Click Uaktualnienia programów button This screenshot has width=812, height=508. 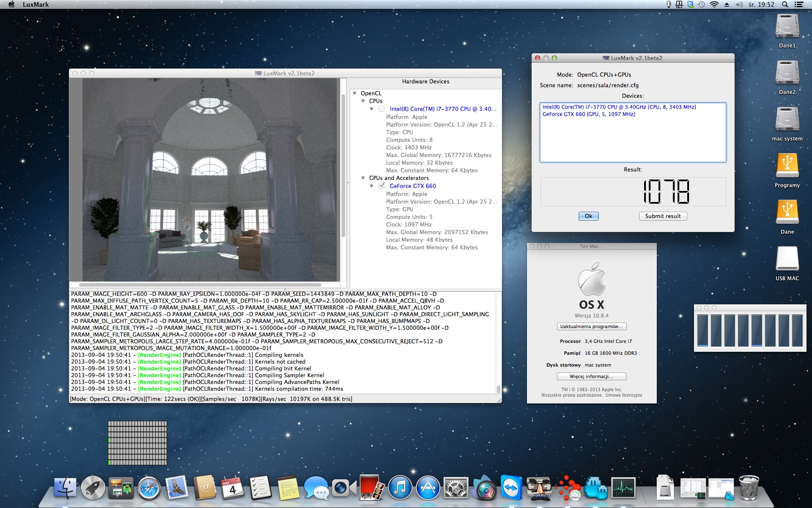[x=591, y=326]
